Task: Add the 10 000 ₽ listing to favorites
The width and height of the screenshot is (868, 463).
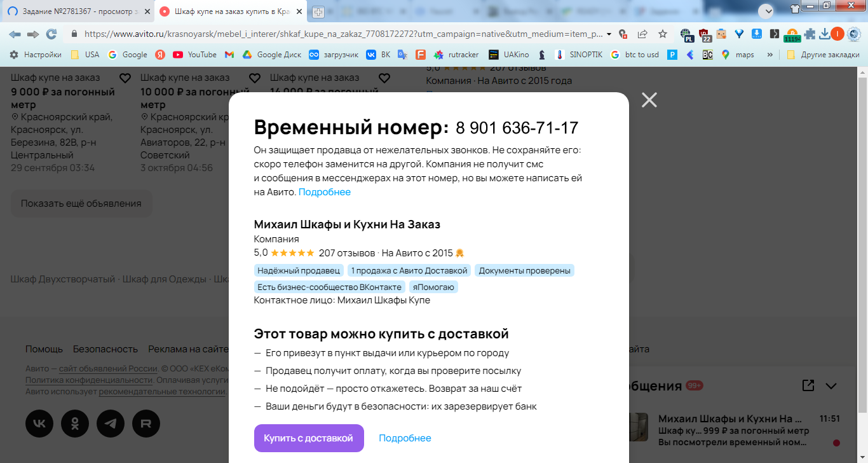Action: (x=254, y=78)
